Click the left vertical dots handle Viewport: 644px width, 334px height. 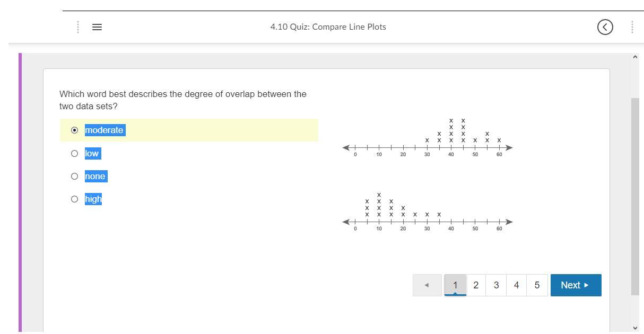(x=78, y=27)
